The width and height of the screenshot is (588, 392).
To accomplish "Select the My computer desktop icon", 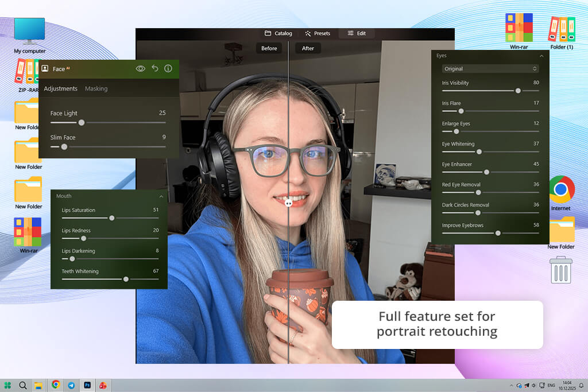I will [30, 36].
